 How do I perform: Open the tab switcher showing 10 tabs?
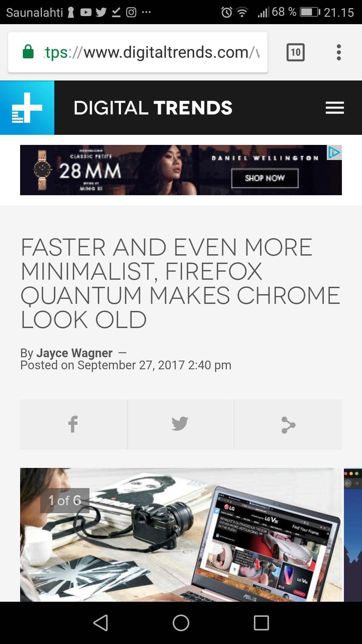[x=296, y=52]
